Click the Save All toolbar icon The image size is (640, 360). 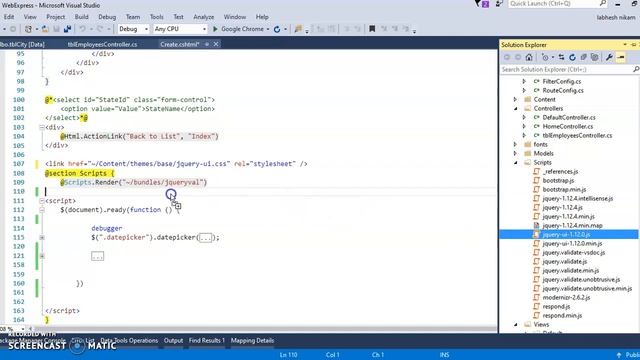pyautogui.click(x=67, y=29)
